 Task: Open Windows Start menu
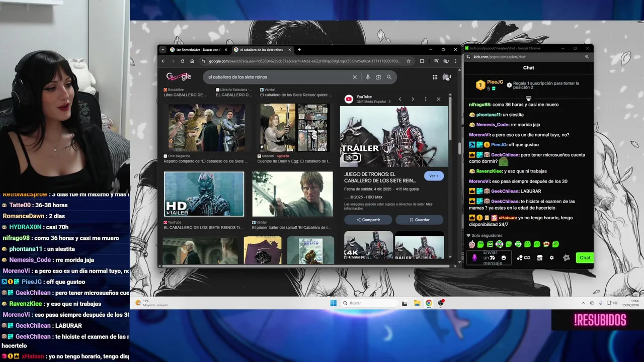333,303
